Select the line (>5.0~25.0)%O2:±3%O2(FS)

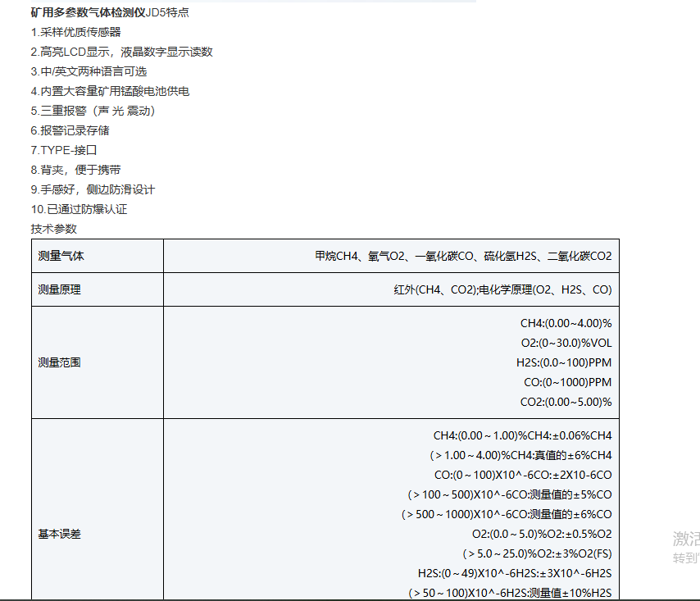537,553
